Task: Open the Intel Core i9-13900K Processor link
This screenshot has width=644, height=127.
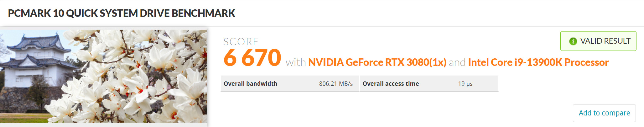Action: pos(538,62)
